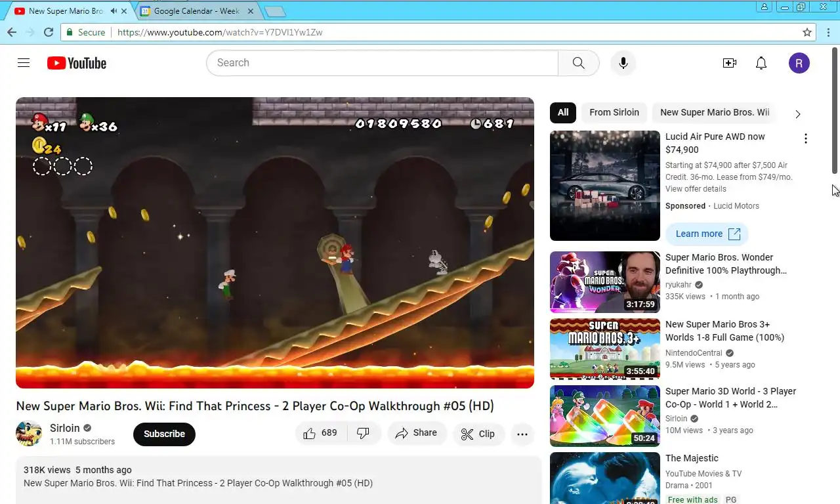Open Lucid Air ad options menu
The height and width of the screenshot is (504, 840).
pyautogui.click(x=805, y=138)
